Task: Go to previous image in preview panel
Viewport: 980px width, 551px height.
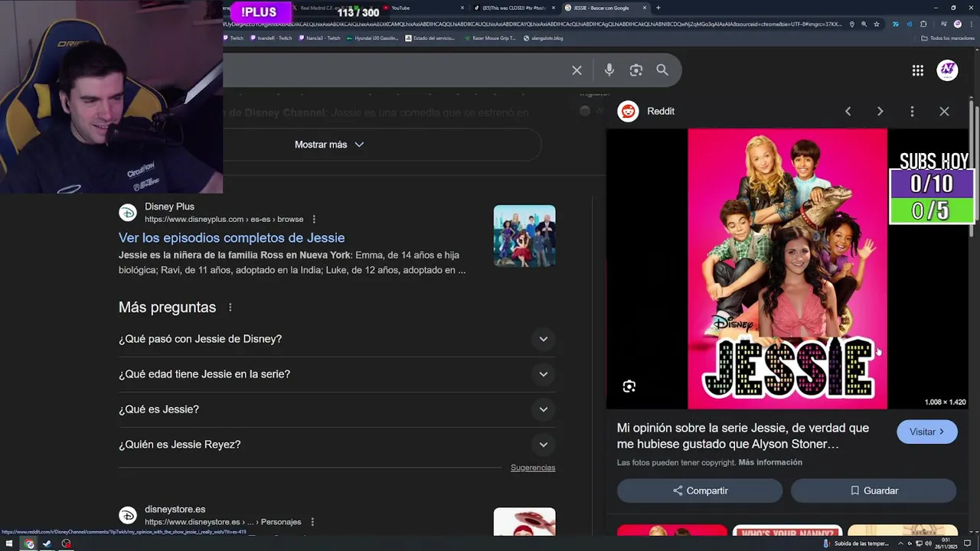Action: pos(848,111)
